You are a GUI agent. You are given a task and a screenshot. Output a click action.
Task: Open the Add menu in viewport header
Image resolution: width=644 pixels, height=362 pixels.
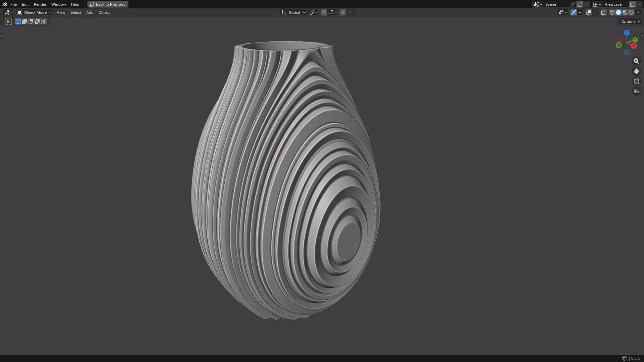(x=90, y=12)
